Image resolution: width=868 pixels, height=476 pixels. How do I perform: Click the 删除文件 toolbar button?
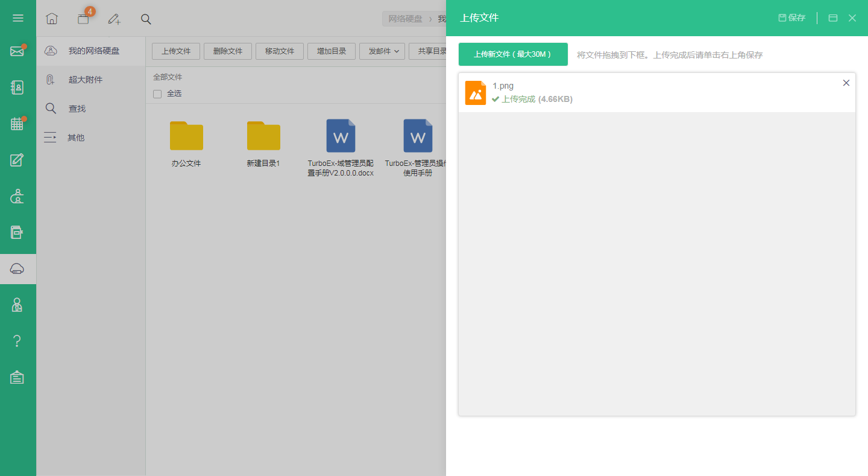click(228, 51)
